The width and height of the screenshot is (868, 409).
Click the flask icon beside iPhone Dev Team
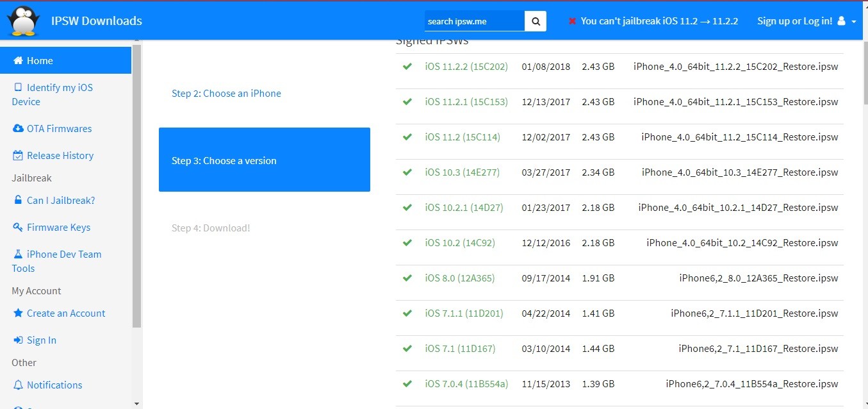click(18, 254)
